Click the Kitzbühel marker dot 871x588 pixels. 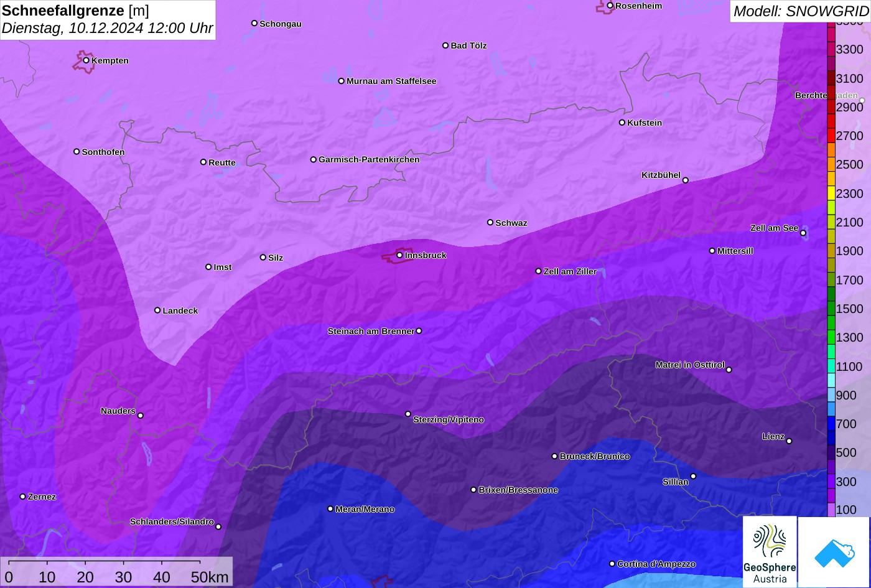[x=686, y=180]
